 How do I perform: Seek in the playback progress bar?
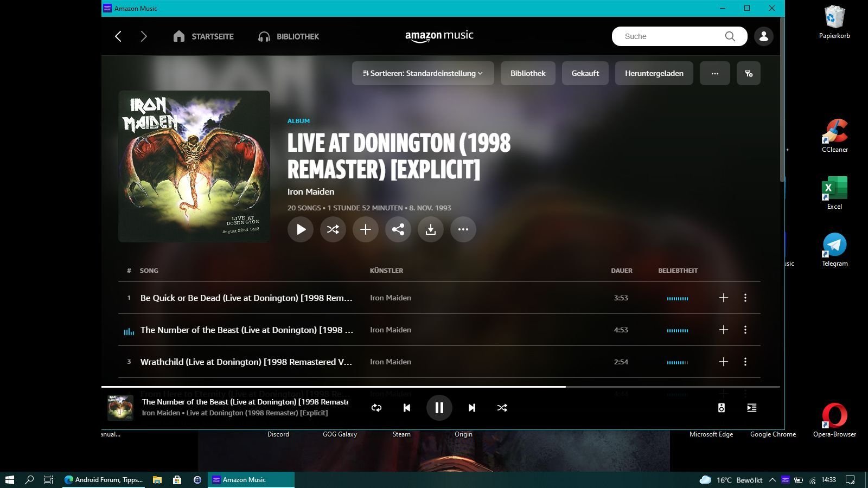point(441,387)
